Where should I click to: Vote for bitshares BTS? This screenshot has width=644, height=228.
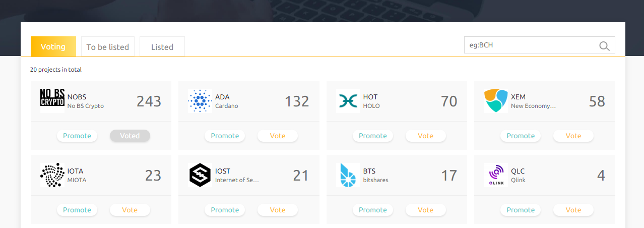[x=425, y=210]
